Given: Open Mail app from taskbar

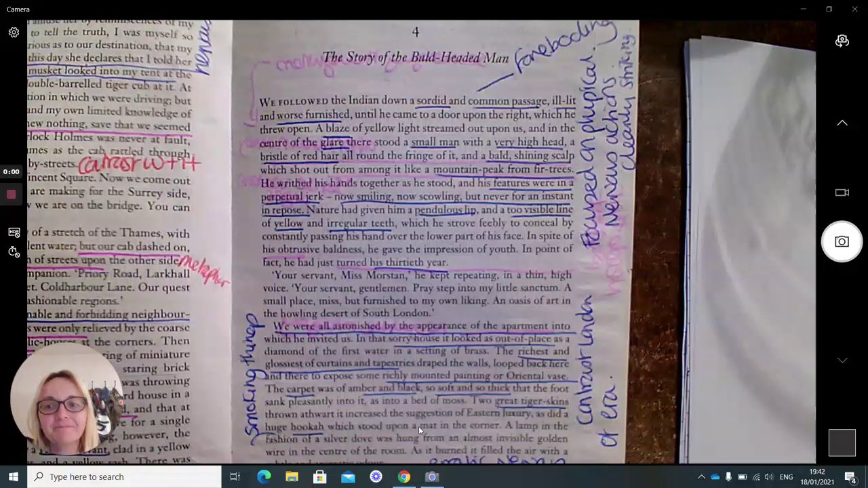Looking at the screenshot, I should tap(348, 476).
